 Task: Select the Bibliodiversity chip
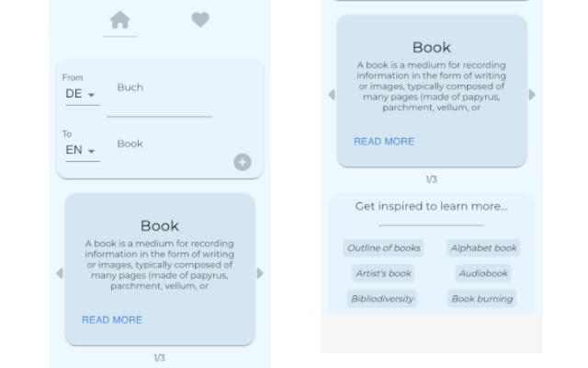click(x=382, y=299)
